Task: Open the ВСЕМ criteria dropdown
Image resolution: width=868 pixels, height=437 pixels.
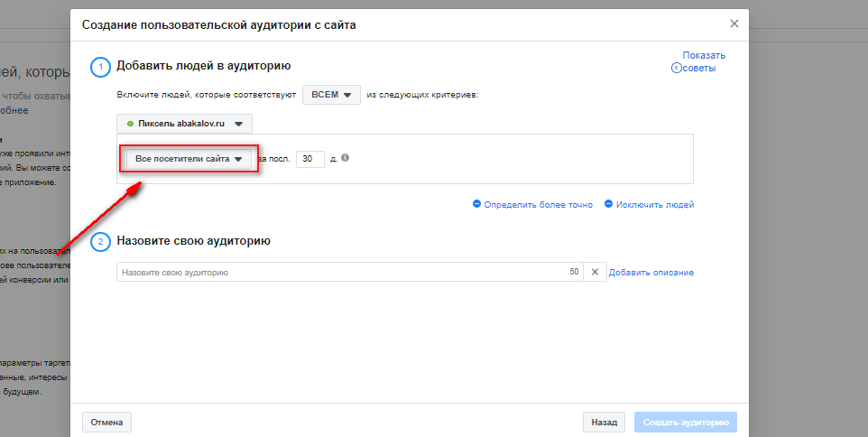Action: tap(331, 95)
